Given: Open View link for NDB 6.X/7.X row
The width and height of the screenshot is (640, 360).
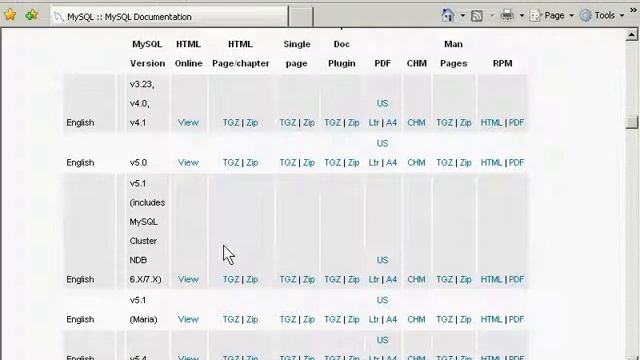Looking at the screenshot, I should (188, 279).
